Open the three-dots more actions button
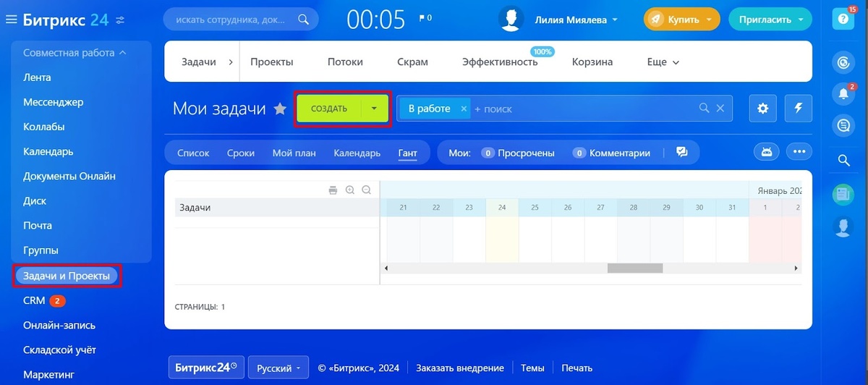The width and height of the screenshot is (868, 385). pos(799,152)
